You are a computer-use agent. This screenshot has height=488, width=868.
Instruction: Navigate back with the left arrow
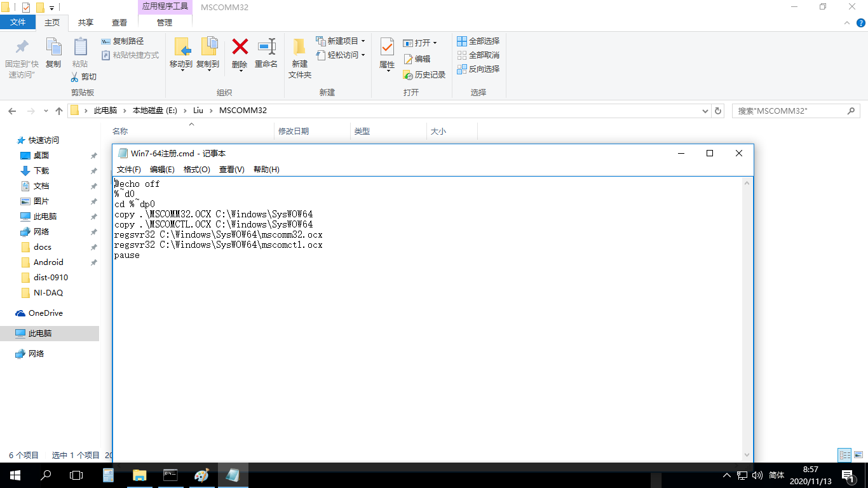point(12,111)
